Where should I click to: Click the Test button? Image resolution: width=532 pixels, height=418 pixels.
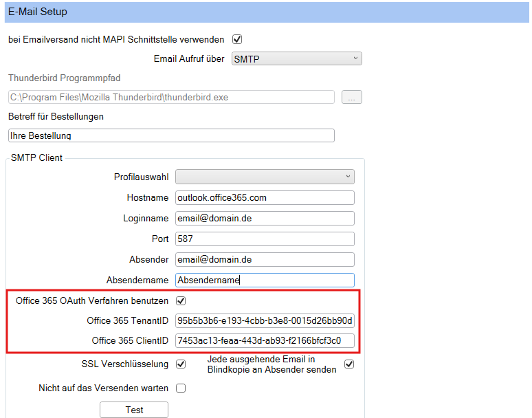[x=134, y=410]
